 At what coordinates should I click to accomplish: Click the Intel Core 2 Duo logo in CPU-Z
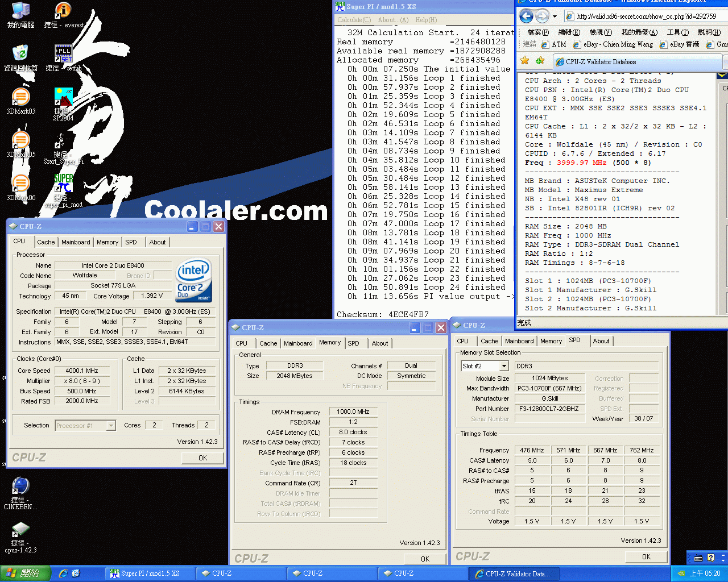tap(195, 280)
